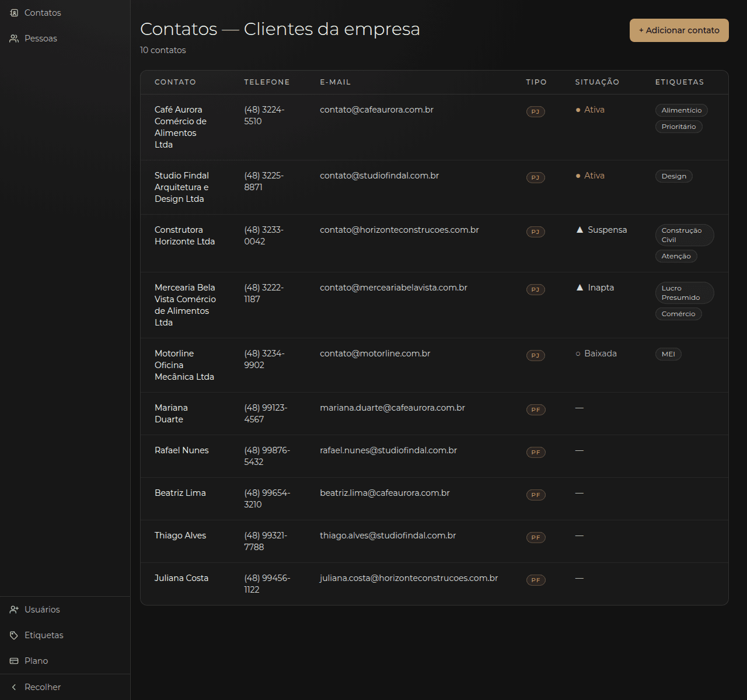
Task: Click the TIPO column header
Action: pos(536,82)
